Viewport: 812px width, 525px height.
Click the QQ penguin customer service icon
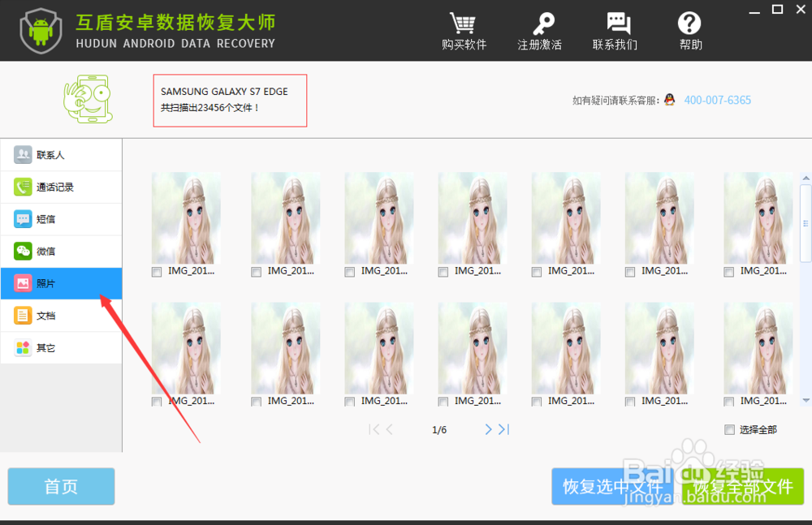coord(670,100)
